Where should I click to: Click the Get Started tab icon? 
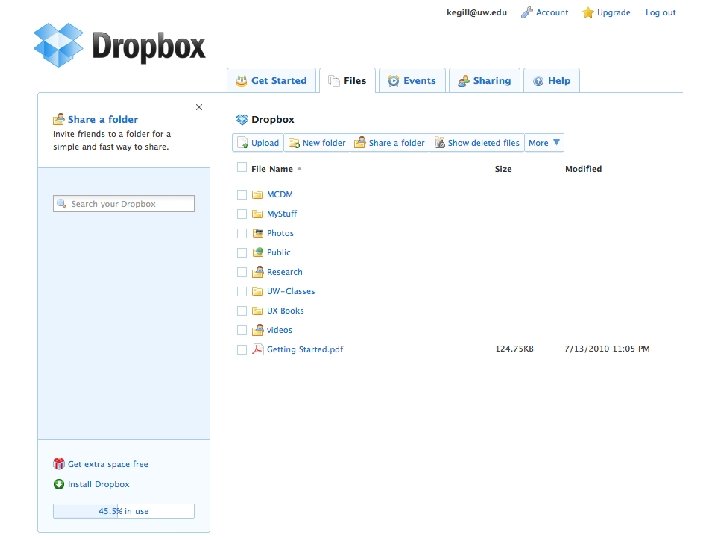coord(241,81)
